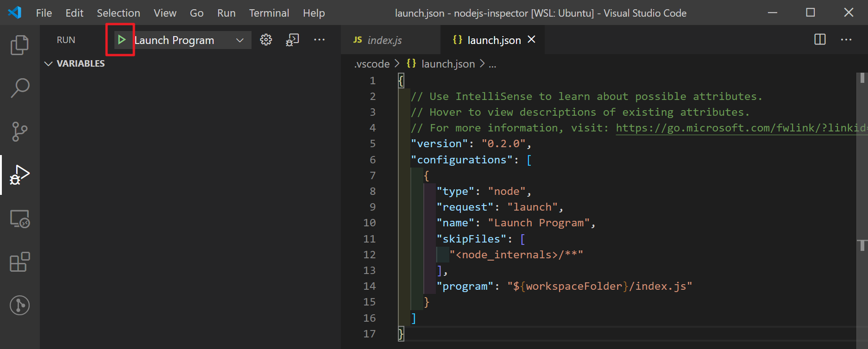Click line number 7 in gutter
868x349 pixels.
(x=373, y=175)
